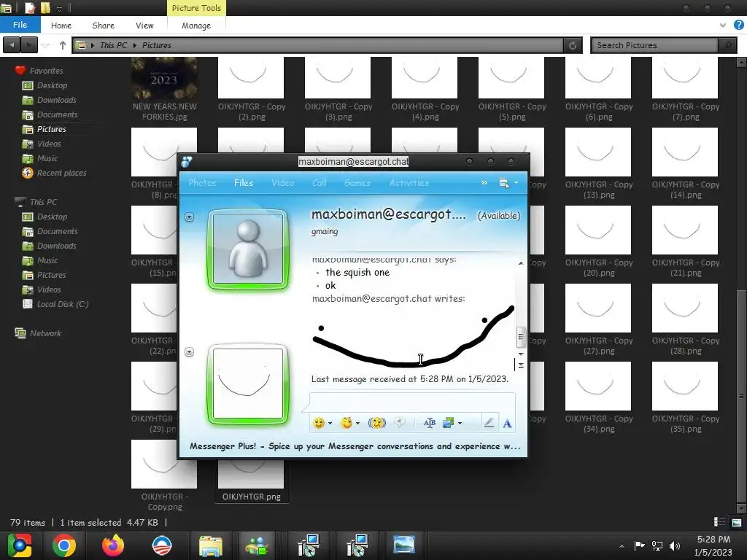Click the network tray icon

657,545
